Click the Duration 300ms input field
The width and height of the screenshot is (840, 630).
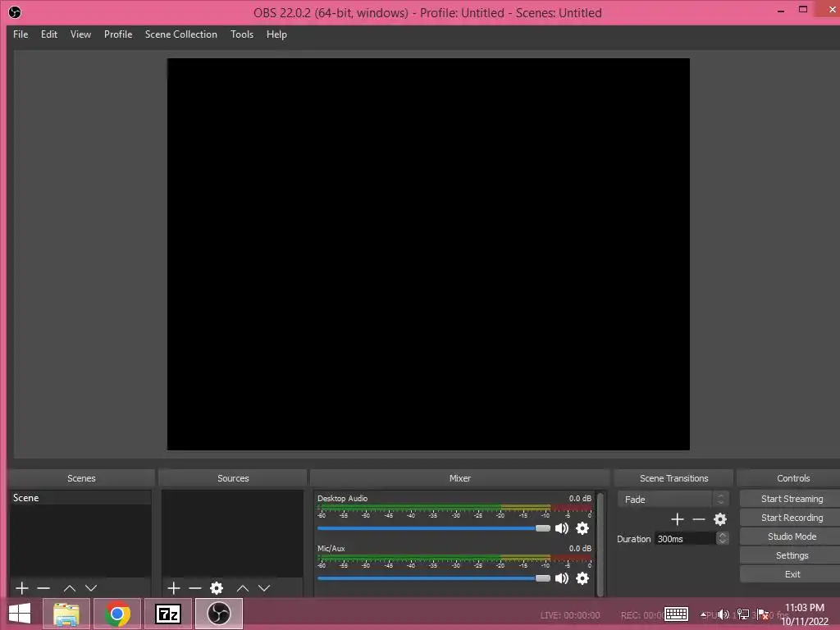[685, 538]
